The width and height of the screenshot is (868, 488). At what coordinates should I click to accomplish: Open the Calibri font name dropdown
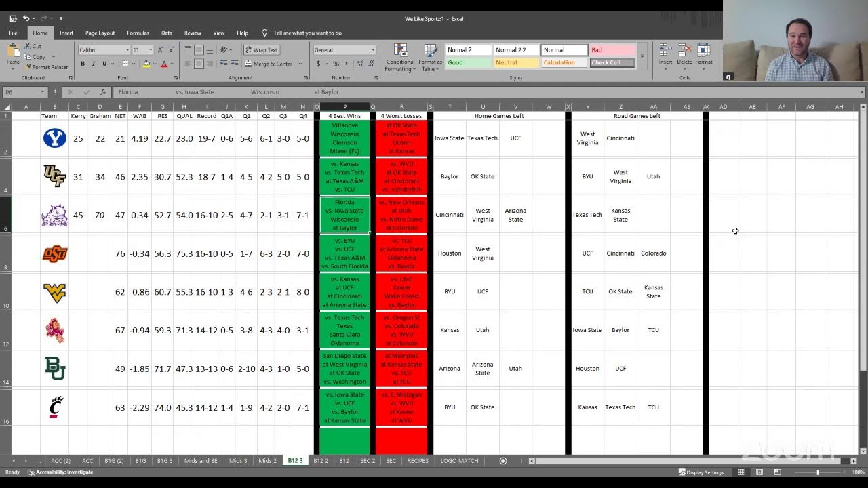pyautogui.click(x=127, y=50)
